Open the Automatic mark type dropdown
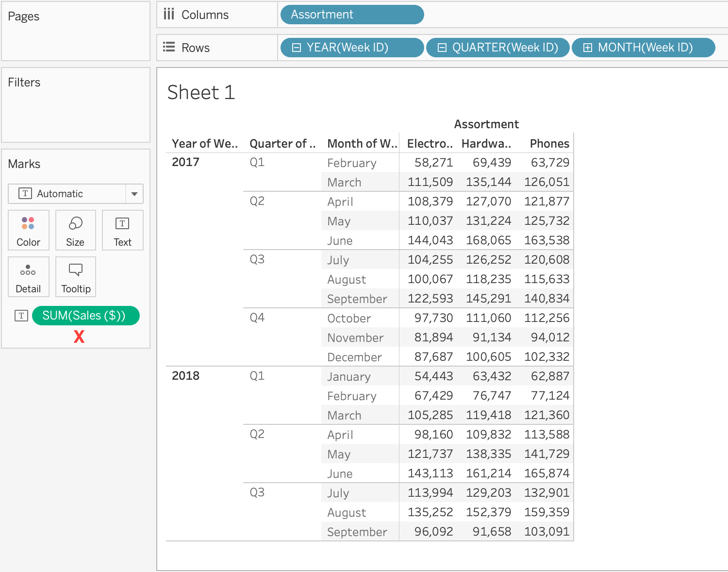The width and height of the screenshot is (728, 572). click(134, 194)
